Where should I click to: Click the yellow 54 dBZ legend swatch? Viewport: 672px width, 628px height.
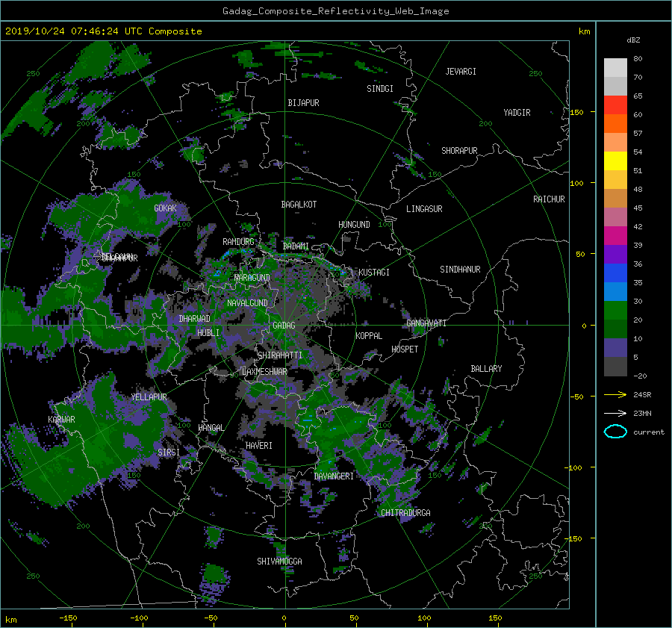click(x=615, y=161)
